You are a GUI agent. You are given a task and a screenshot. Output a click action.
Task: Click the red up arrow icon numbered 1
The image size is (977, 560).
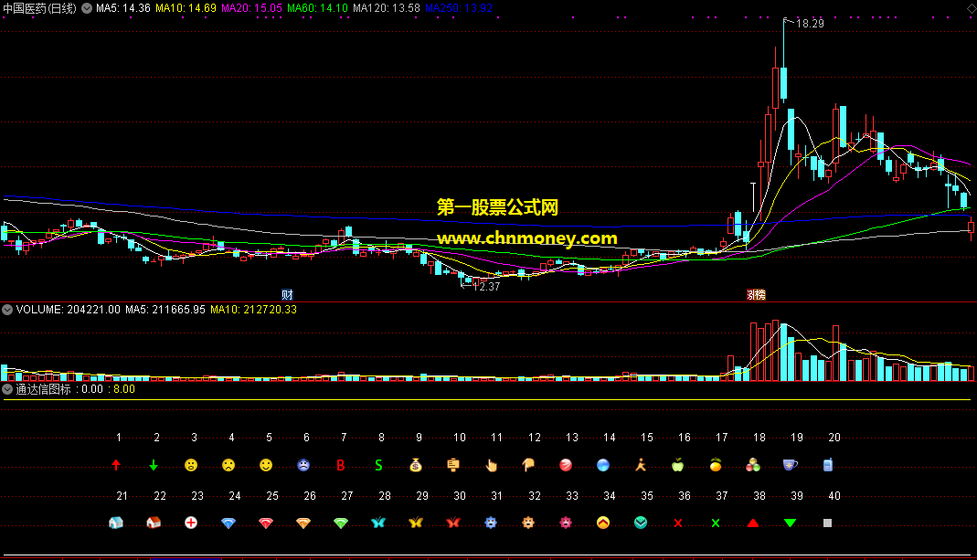(116, 465)
